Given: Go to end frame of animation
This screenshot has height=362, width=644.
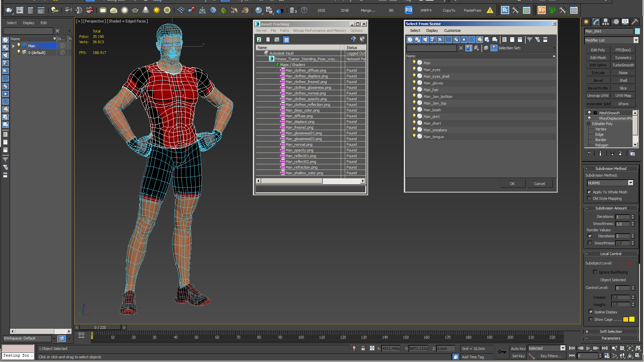Looking at the screenshot, I should tap(604, 349).
